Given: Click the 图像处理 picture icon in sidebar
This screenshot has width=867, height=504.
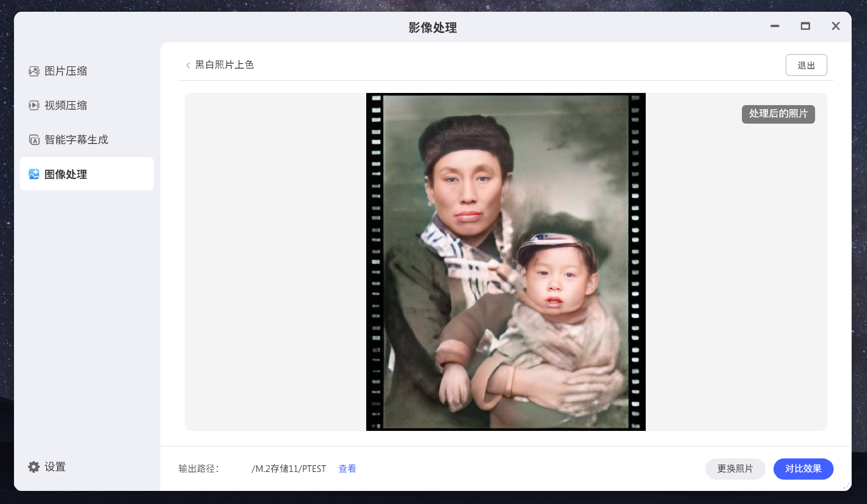Looking at the screenshot, I should pos(34,174).
